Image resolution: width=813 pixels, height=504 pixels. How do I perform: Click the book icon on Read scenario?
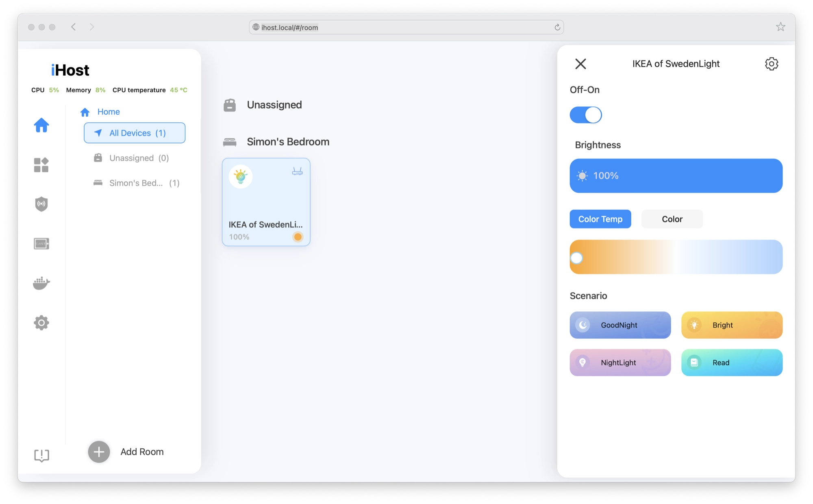click(694, 362)
